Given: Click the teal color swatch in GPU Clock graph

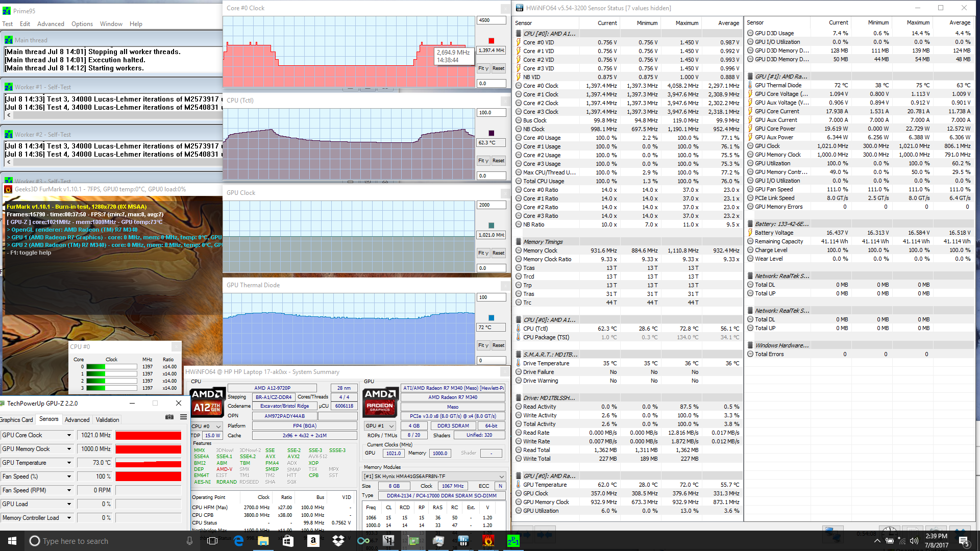Looking at the screenshot, I should 491,226.
